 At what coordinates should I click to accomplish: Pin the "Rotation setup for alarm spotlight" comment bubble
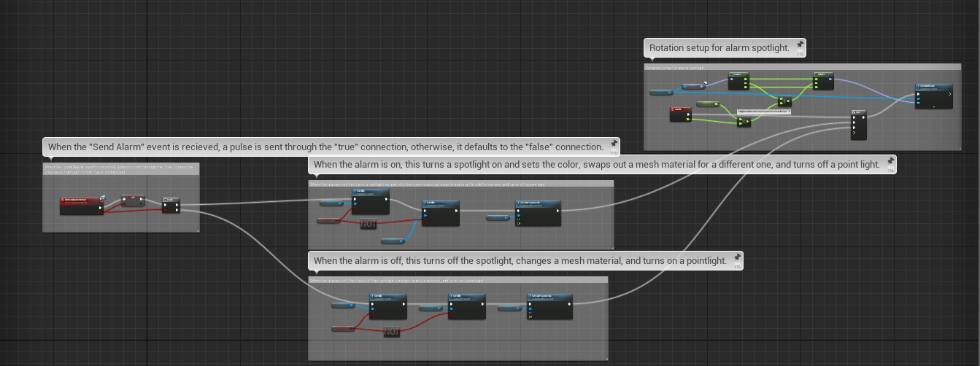(x=800, y=44)
